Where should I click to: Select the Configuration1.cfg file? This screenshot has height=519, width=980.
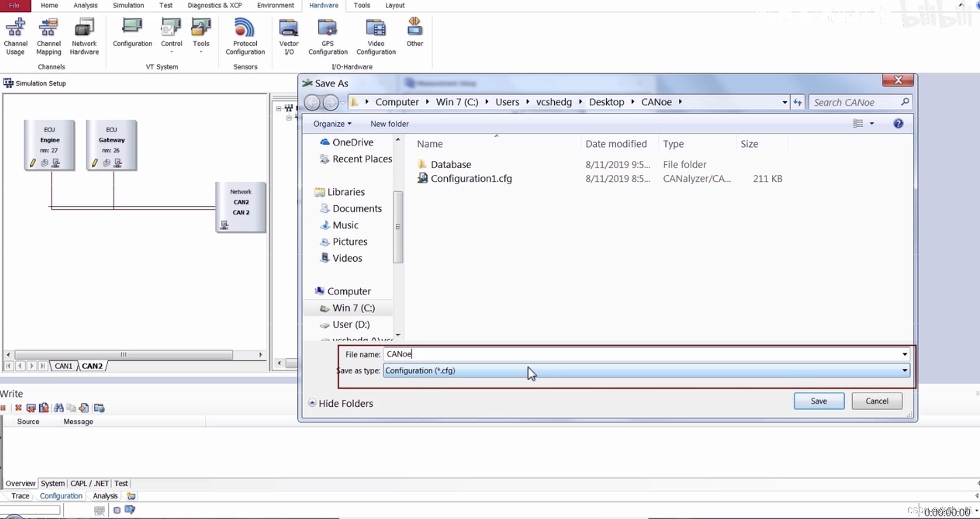pos(471,179)
